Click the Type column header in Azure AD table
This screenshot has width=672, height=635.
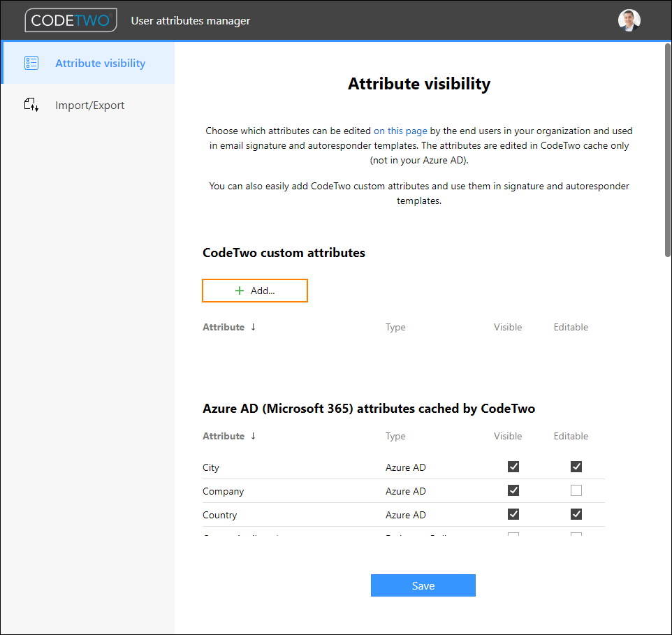coord(395,436)
